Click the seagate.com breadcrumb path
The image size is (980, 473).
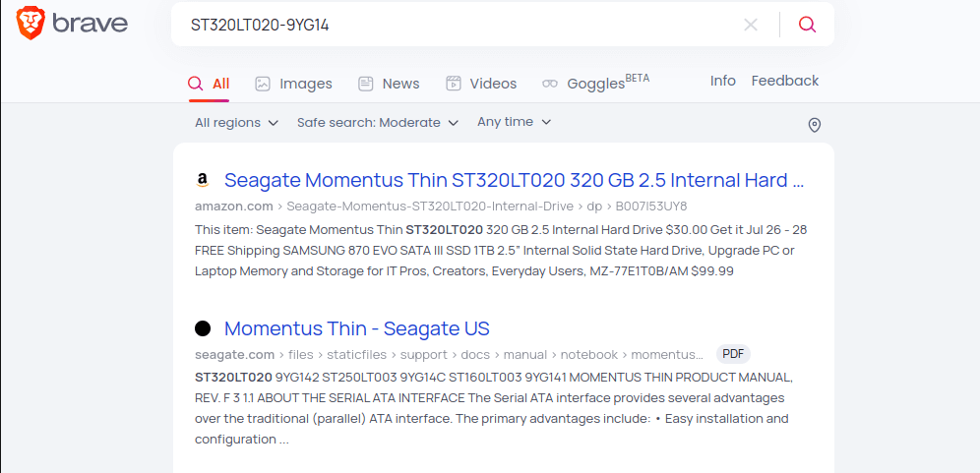tap(449, 355)
